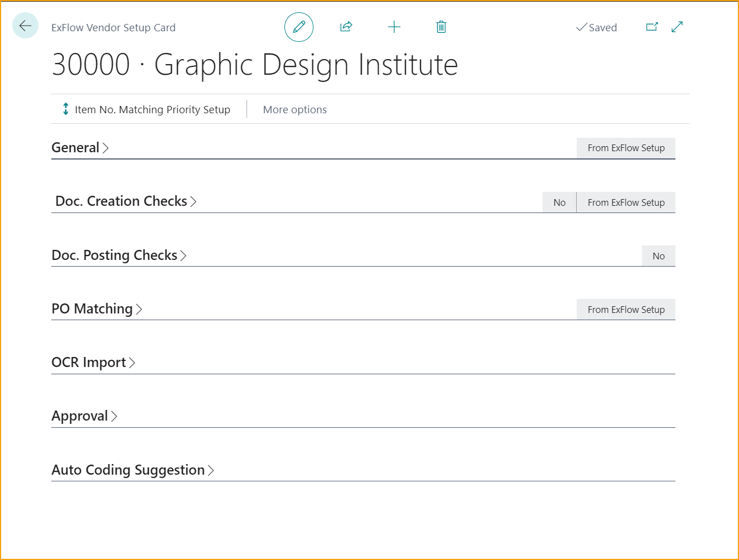Show More options menu
This screenshot has height=560, width=739.
[x=295, y=110]
